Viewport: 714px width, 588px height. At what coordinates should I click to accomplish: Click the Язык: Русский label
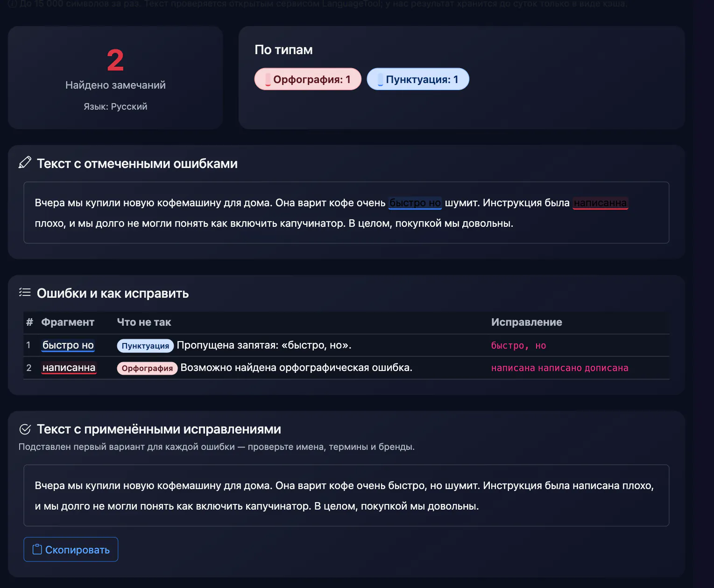[x=115, y=106]
